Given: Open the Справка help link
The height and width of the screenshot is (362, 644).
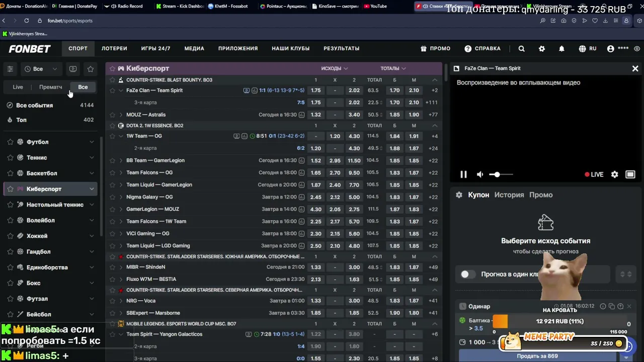Looking at the screenshot, I should click(x=482, y=49).
